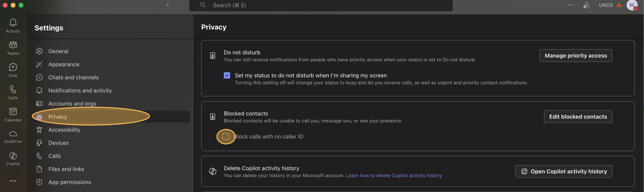Click the Appearance wand icon
Screen dimensions: 644x192
[39, 64]
